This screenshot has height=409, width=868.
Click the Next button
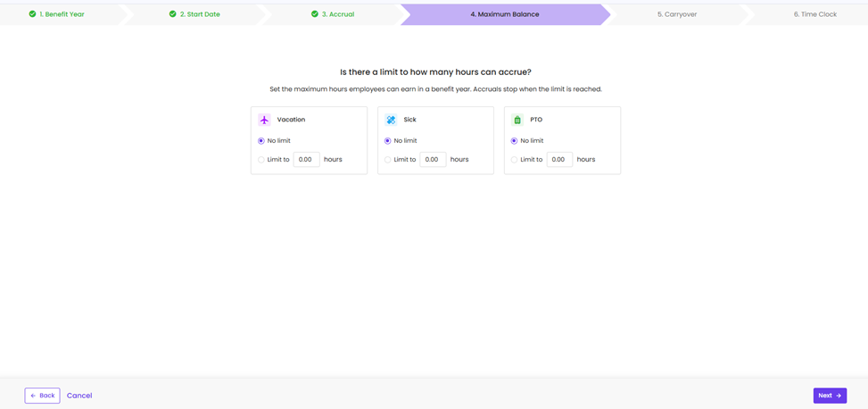click(829, 396)
